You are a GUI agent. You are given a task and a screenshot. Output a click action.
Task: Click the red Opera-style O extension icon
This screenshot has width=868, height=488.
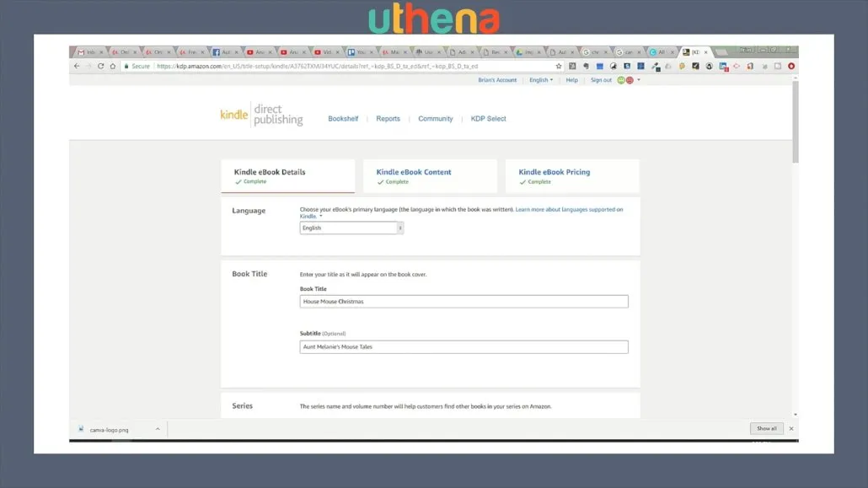[791, 66]
